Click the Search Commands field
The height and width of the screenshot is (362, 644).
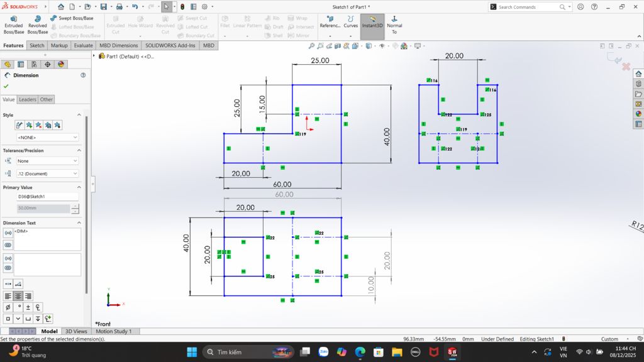pos(528,7)
